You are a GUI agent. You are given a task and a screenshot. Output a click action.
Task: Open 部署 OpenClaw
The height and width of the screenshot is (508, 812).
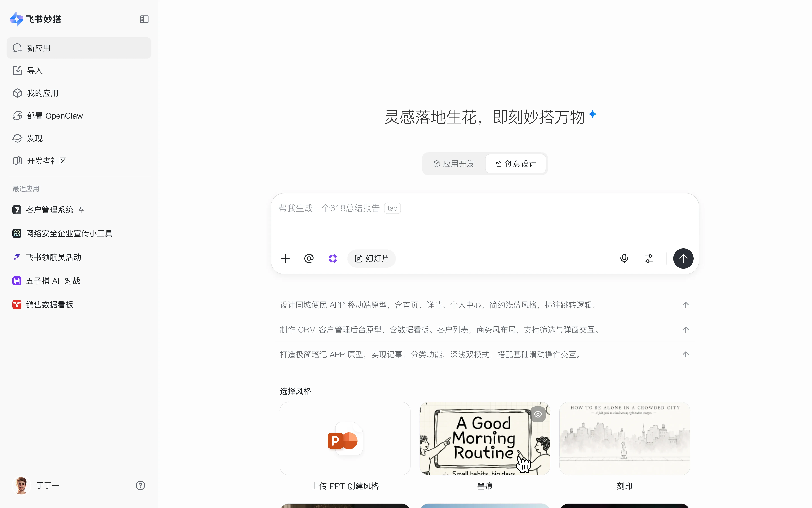[x=79, y=116]
